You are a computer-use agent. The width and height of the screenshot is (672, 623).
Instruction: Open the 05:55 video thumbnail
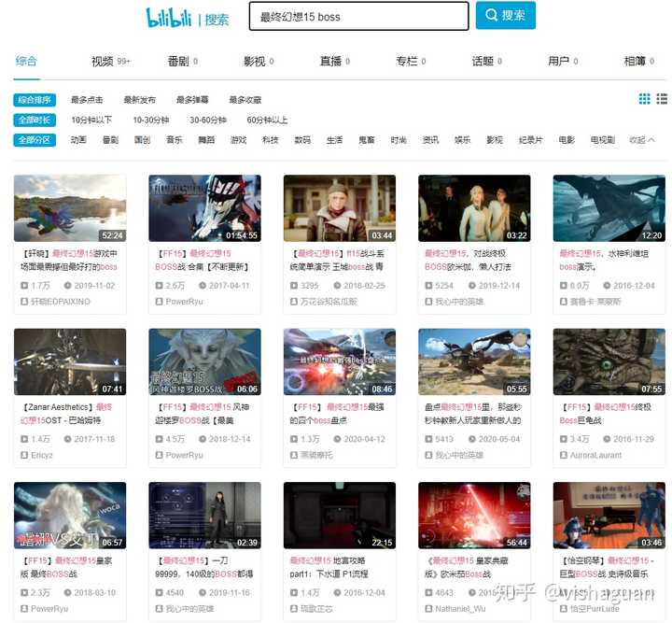[474, 361]
